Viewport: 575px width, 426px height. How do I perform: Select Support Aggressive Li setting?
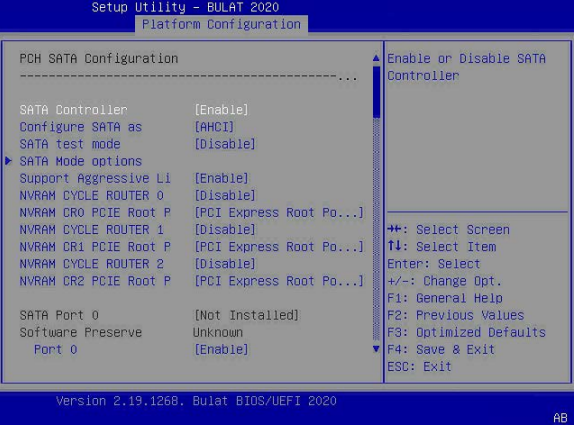[95, 178]
